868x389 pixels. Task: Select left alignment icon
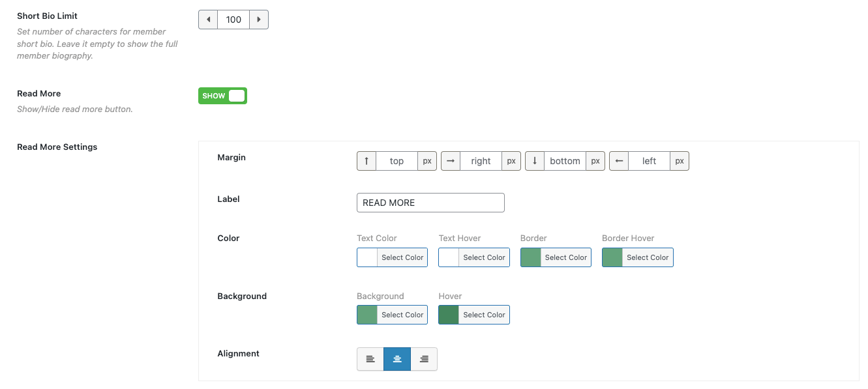(370, 359)
